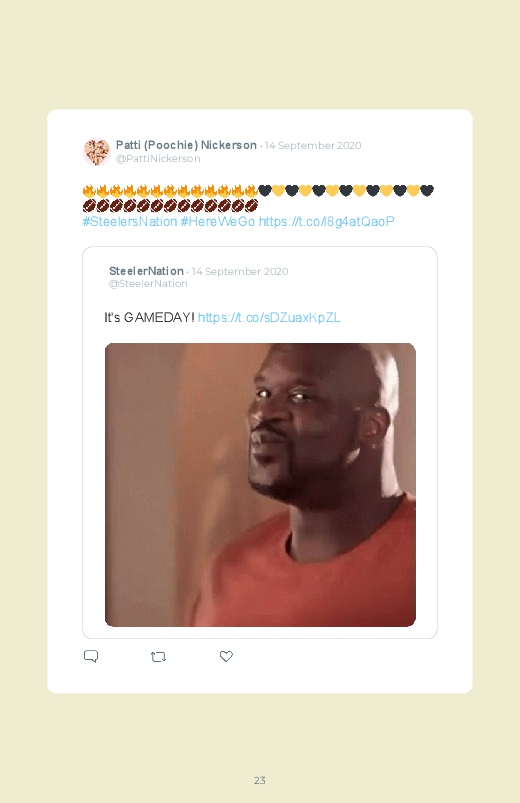
Task: Open the #HereWeGo hashtag
Action: click(218, 221)
